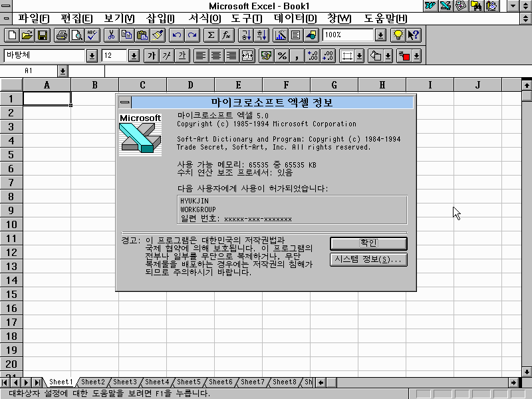The height and width of the screenshot is (399, 532).
Task: Toggle align left button
Action: 201,56
